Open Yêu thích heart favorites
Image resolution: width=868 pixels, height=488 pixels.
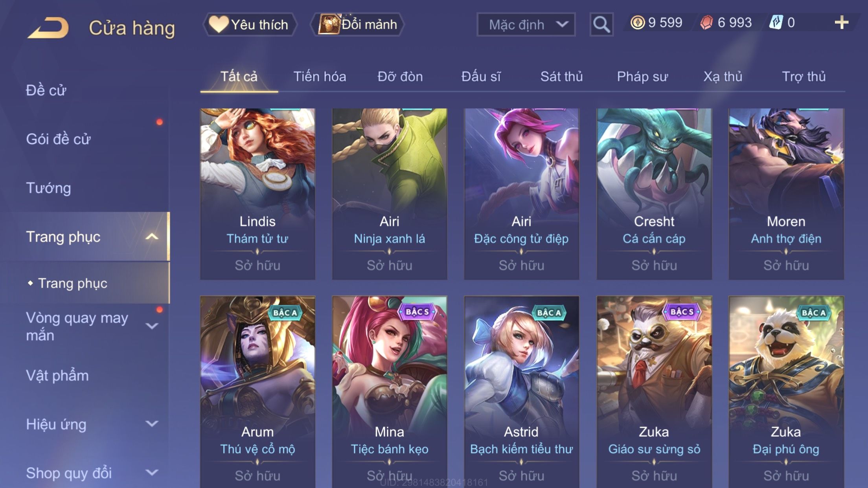[x=250, y=24]
